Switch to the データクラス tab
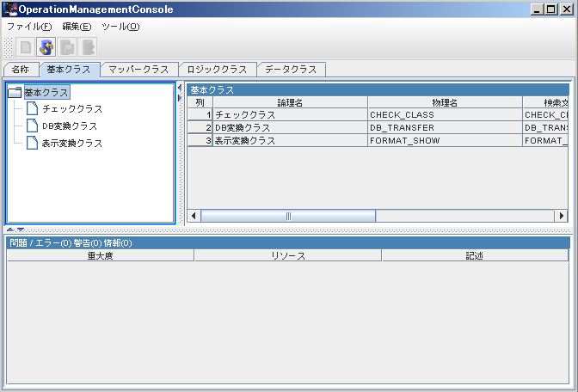The image size is (578, 392). (291, 70)
